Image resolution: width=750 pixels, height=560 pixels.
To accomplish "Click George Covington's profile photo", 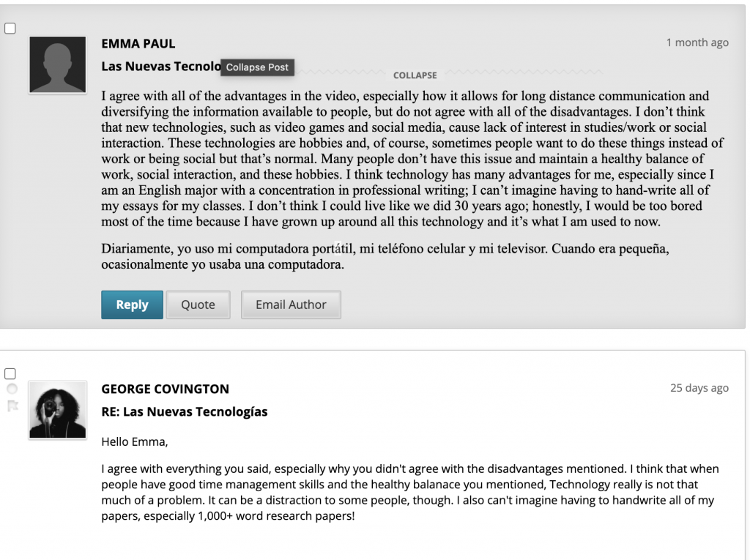I will 58,410.
